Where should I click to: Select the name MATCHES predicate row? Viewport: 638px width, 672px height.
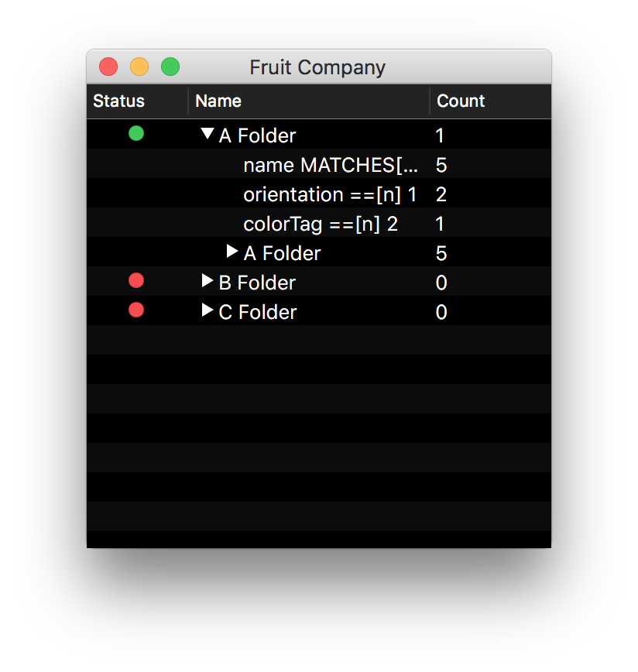[x=331, y=165]
